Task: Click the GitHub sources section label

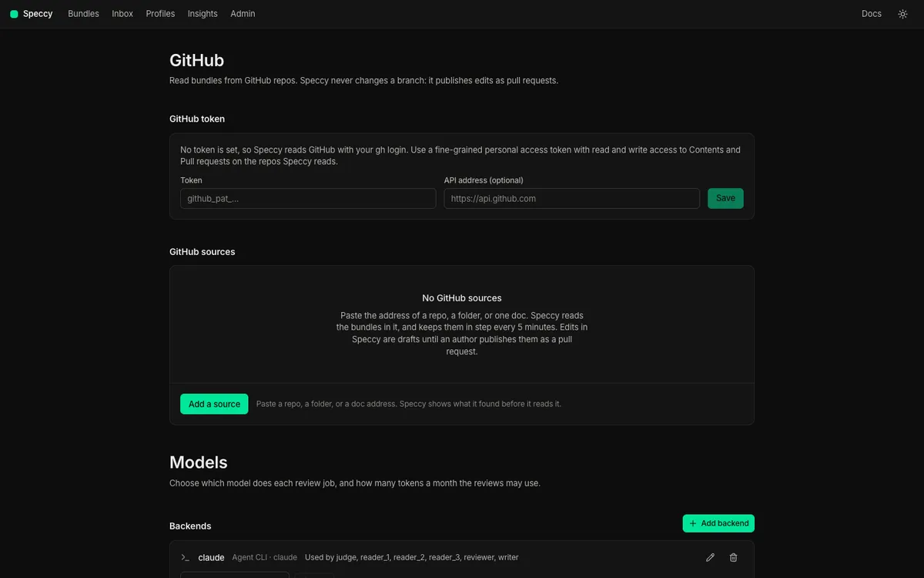Action: click(x=203, y=252)
